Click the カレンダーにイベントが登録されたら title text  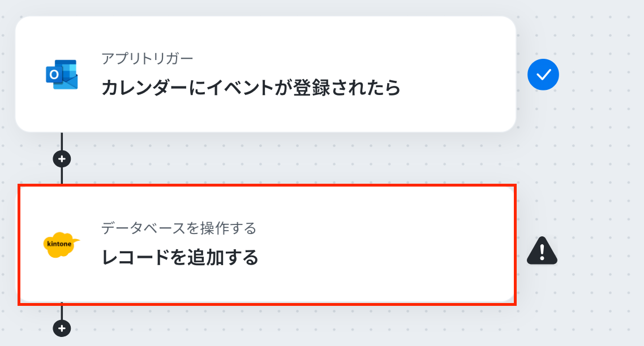pyautogui.click(x=251, y=88)
